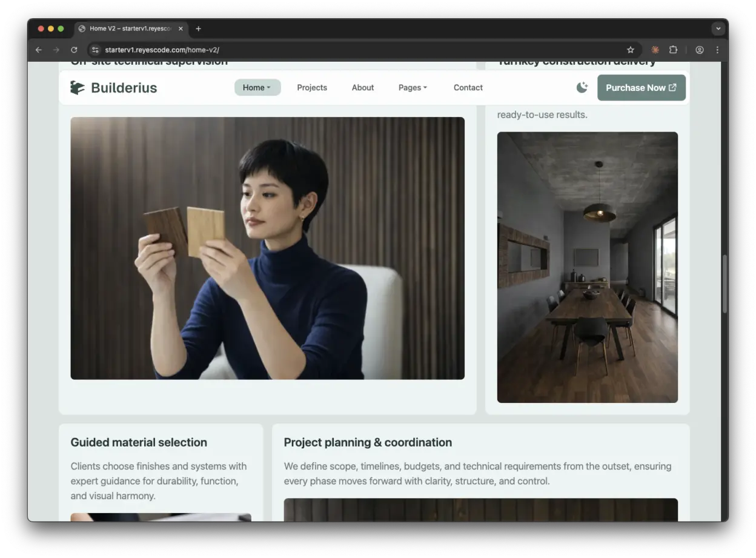
Task: Expand the Home dropdown menu
Action: (257, 88)
